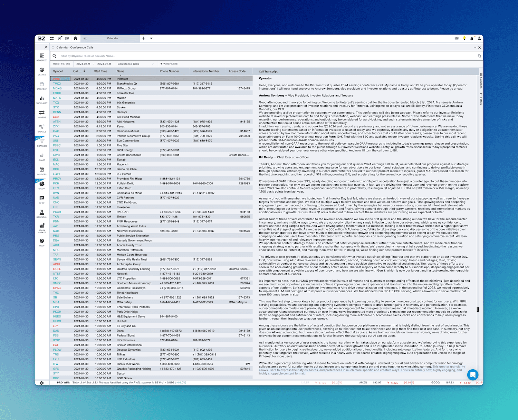Screen dimensions: 518x420
Task: Click the TMDX ticker symbol
Action: pyautogui.click(x=57, y=84)
